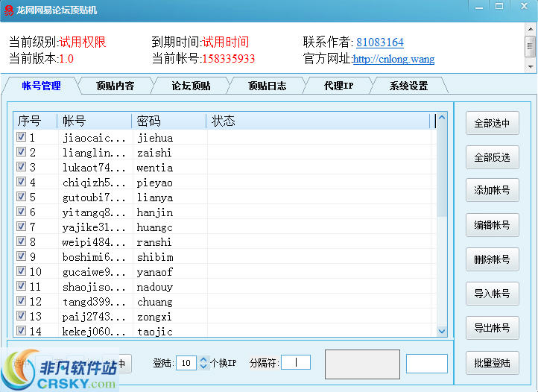
Task: Click the 登陆 count field showing 10
Action: tap(186, 363)
